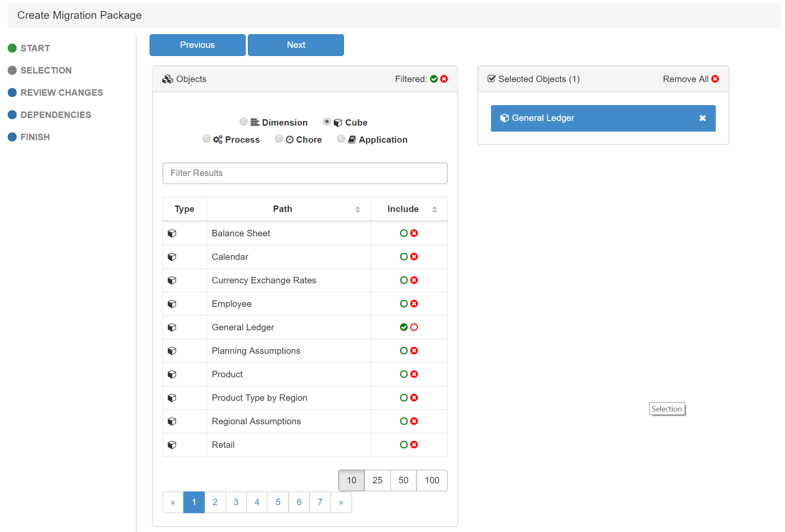The image size is (785, 532).
Task: Include the Balance Sheet cube with green circle
Action: (403, 233)
